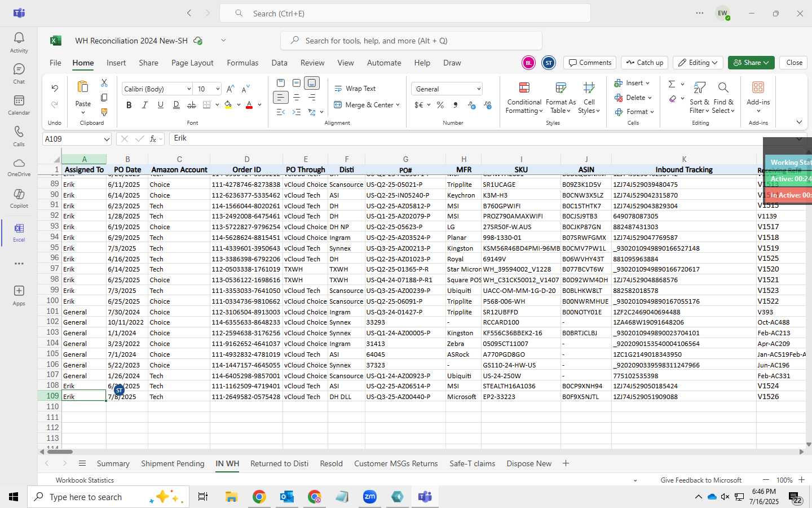Open the Editing mode dropdown

pyautogui.click(x=698, y=63)
